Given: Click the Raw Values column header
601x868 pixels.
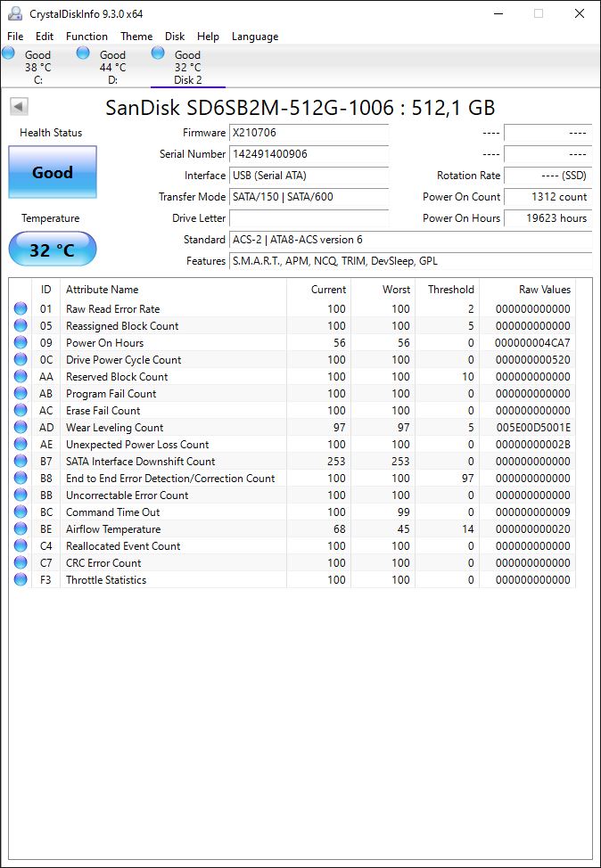Looking at the screenshot, I should 545,289.
